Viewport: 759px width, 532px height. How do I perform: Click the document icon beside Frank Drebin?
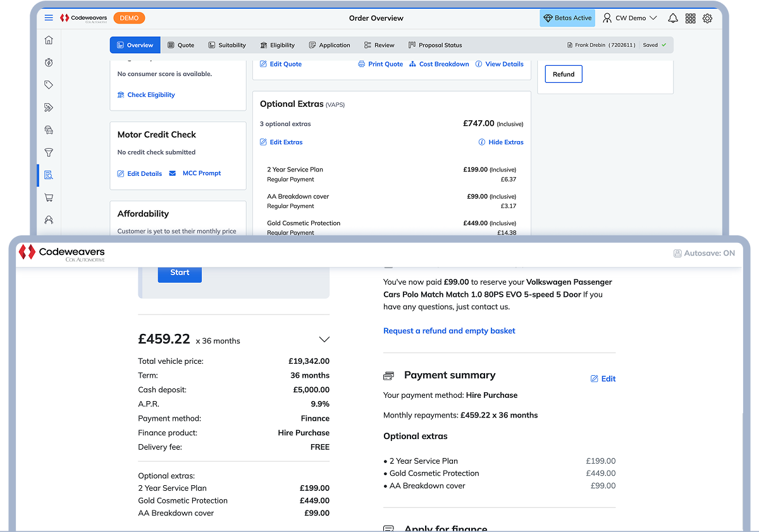[x=570, y=46]
